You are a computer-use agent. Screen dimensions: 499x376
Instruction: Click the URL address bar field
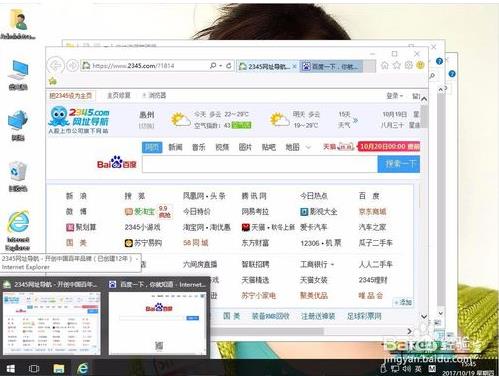click(146, 66)
